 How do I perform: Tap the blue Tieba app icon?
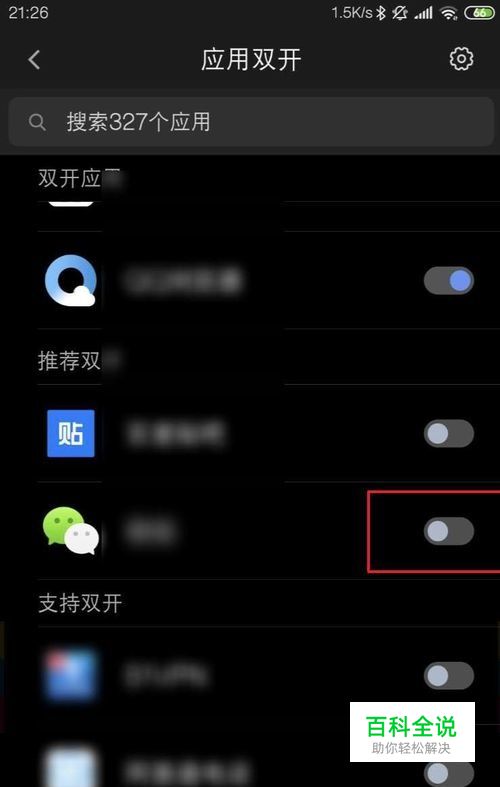pyautogui.click(x=71, y=434)
